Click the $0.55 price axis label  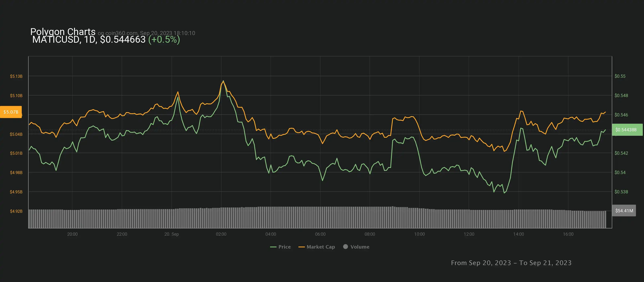(620, 76)
